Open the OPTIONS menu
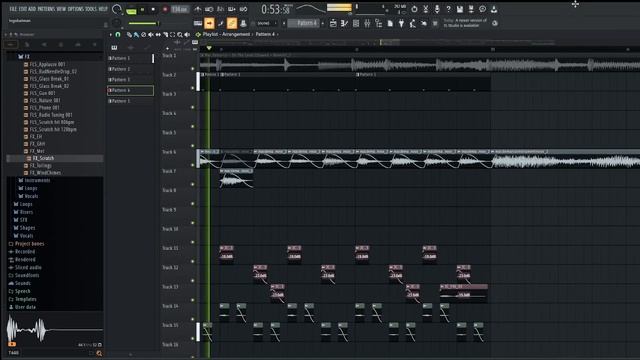Screen dimensions: 640x360 point(76,9)
